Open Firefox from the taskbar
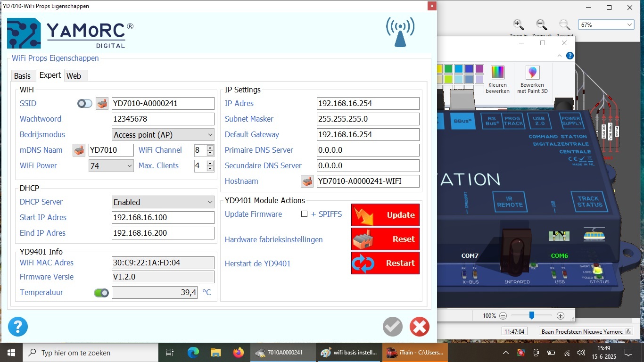644x362 pixels. click(239, 353)
